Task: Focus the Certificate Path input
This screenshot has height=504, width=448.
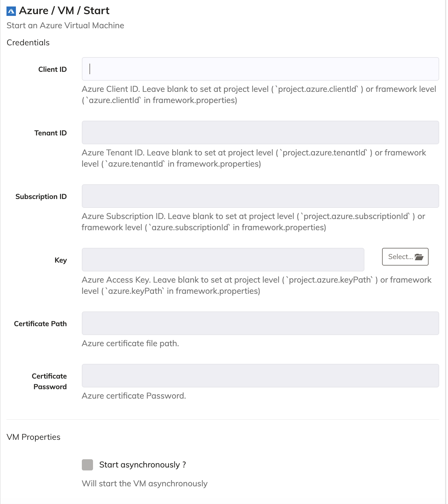Action: point(260,323)
